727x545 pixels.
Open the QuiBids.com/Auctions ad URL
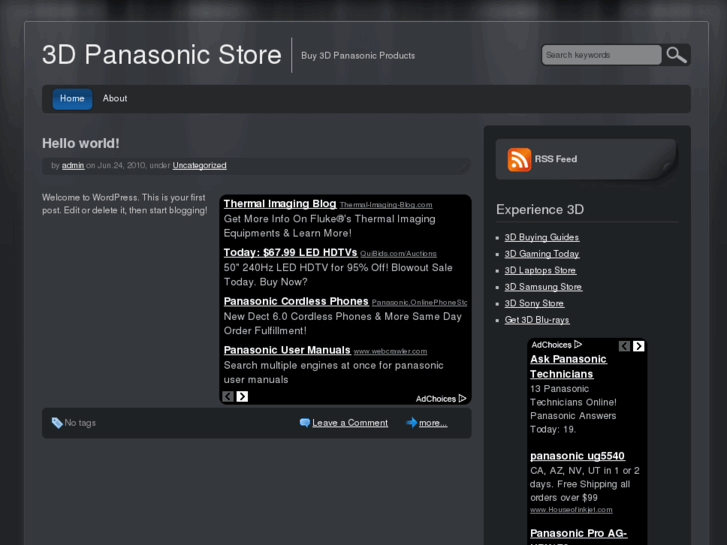coord(398,254)
